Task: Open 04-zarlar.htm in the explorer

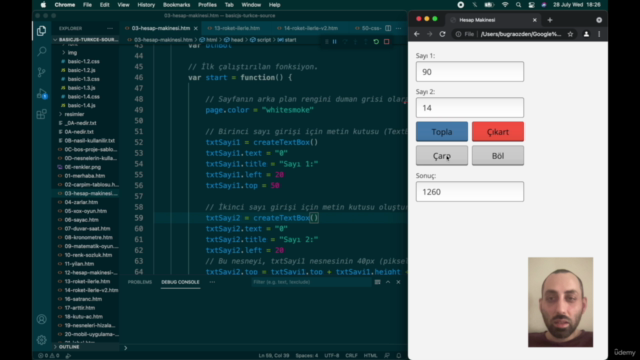Action: (x=81, y=202)
